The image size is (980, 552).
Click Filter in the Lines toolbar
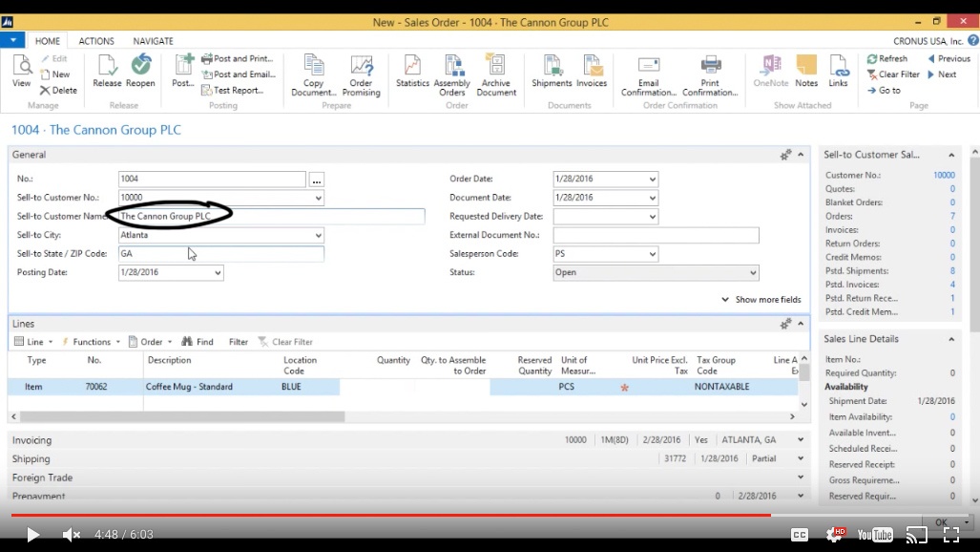[x=239, y=342]
